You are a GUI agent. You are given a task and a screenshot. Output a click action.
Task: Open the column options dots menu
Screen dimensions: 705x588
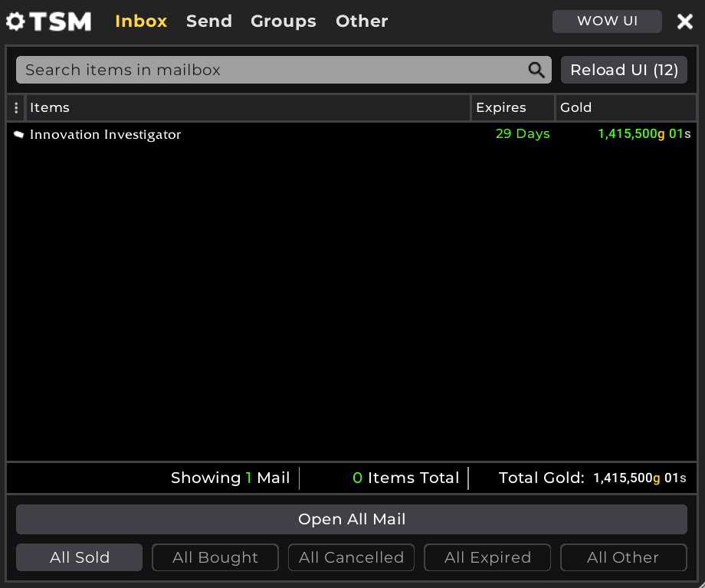tap(16, 107)
